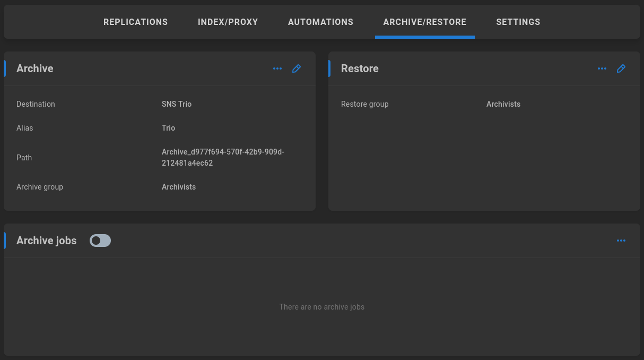
Task: Click the 'Restore' panel heading
Action: 360,68
